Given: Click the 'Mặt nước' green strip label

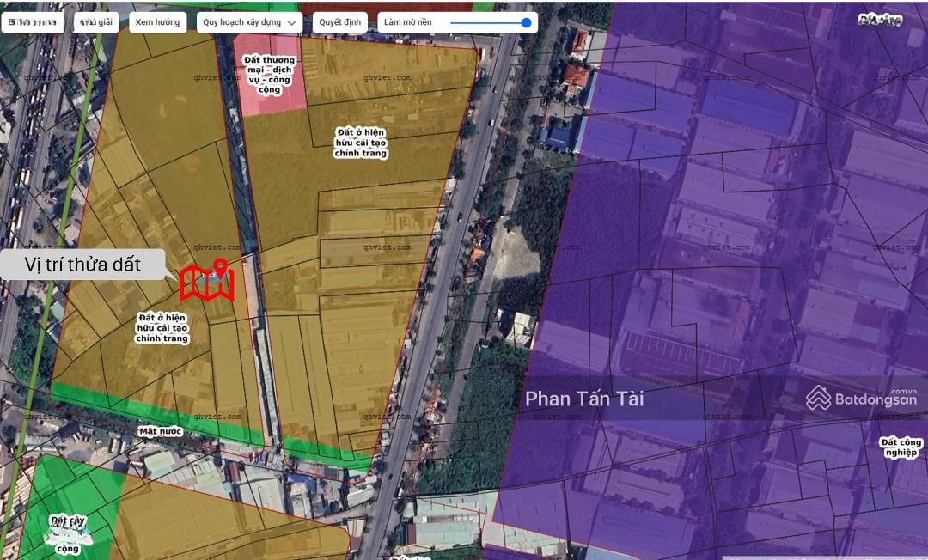Looking at the screenshot, I should point(160,430).
